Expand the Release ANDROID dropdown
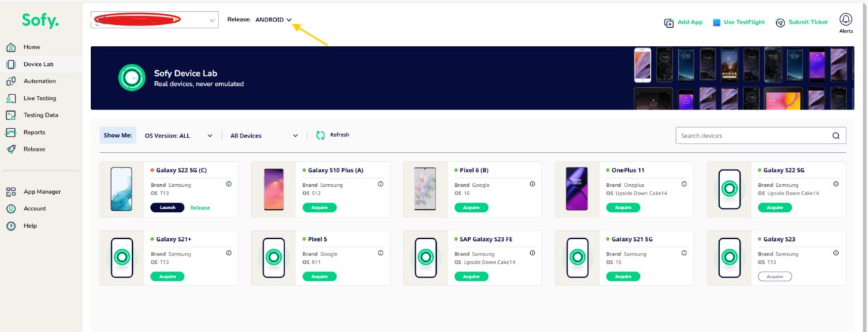The width and height of the screenshot is (868, 332). 273,19
